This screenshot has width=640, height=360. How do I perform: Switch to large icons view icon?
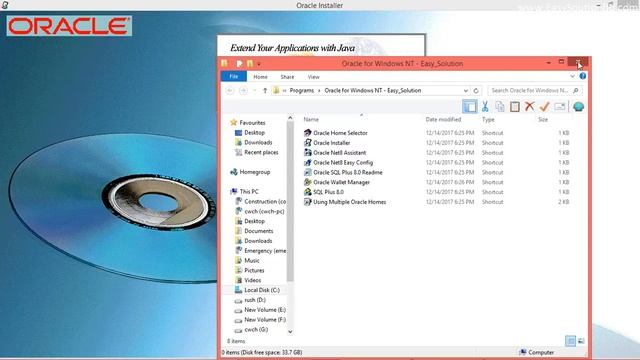tap(581, 341)
